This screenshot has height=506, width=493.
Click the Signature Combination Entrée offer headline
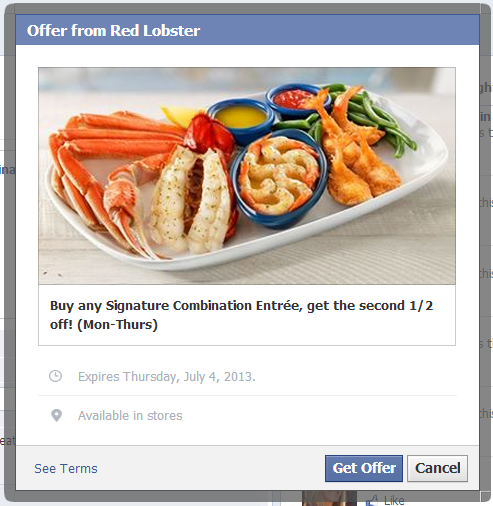(x=241, y=315)
